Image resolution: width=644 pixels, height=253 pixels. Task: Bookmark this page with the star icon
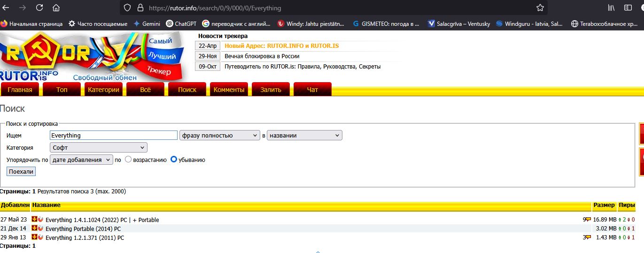click(540, 8)
